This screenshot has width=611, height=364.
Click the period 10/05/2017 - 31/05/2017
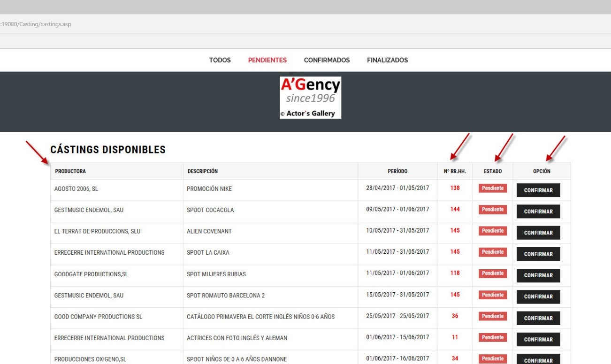click(397, 230)
